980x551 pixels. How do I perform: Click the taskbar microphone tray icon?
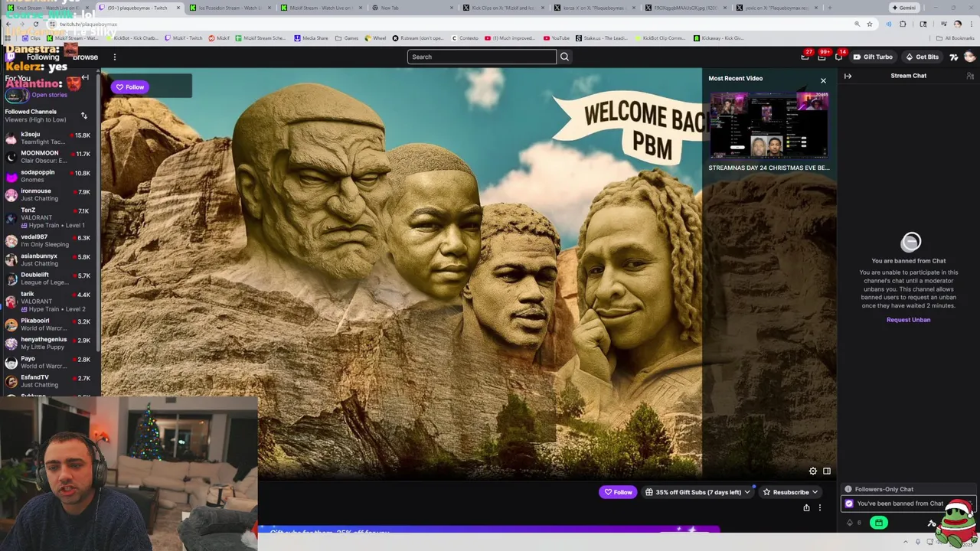[918, 542]
